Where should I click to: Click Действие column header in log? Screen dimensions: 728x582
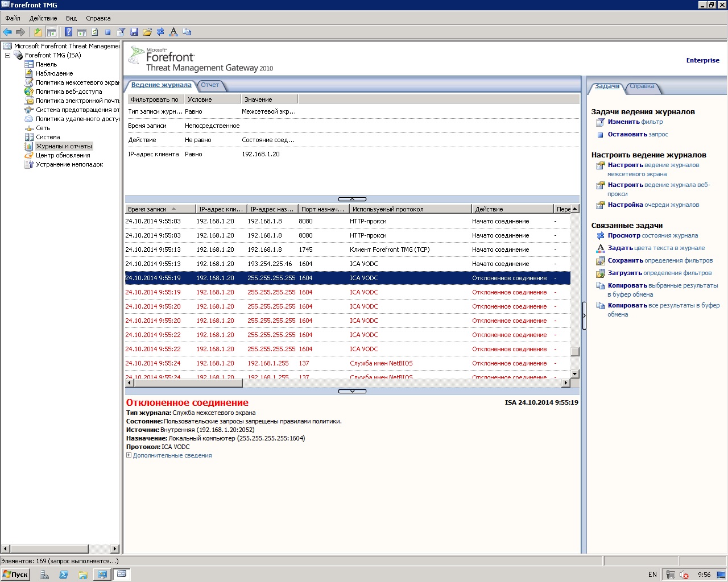512,209
